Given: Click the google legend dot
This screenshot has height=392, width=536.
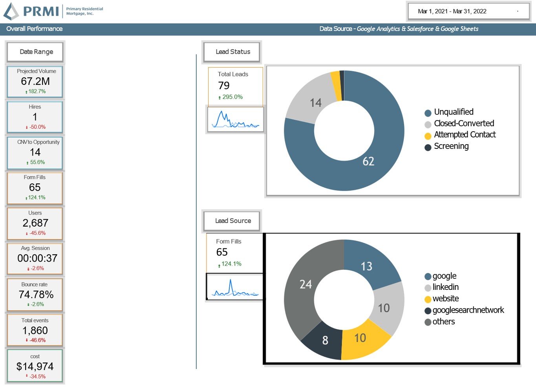Looking at the screenshot, I should (x=428, y=277).
